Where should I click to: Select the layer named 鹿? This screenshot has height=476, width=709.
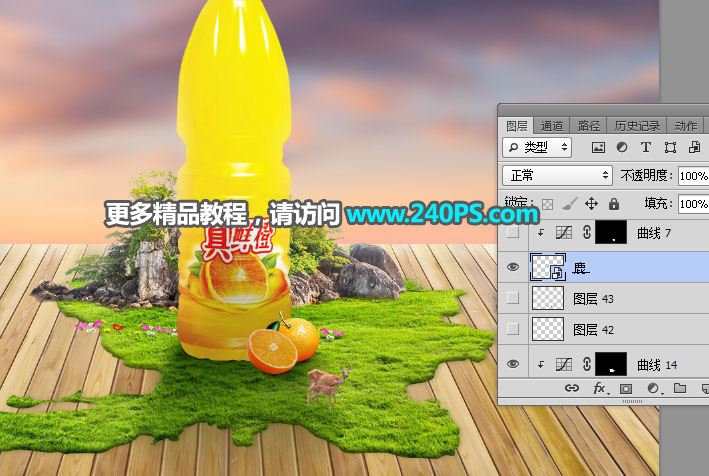point(581,268)
